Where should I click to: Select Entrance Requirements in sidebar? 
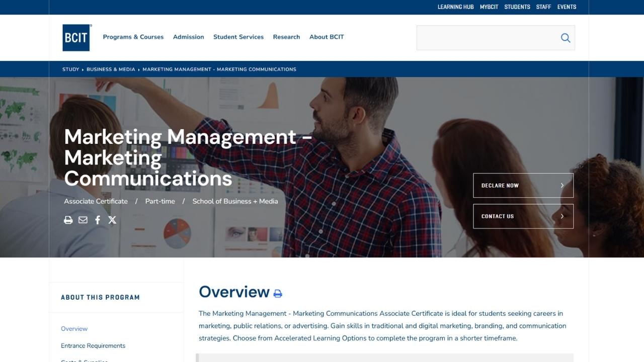(93, 346)
